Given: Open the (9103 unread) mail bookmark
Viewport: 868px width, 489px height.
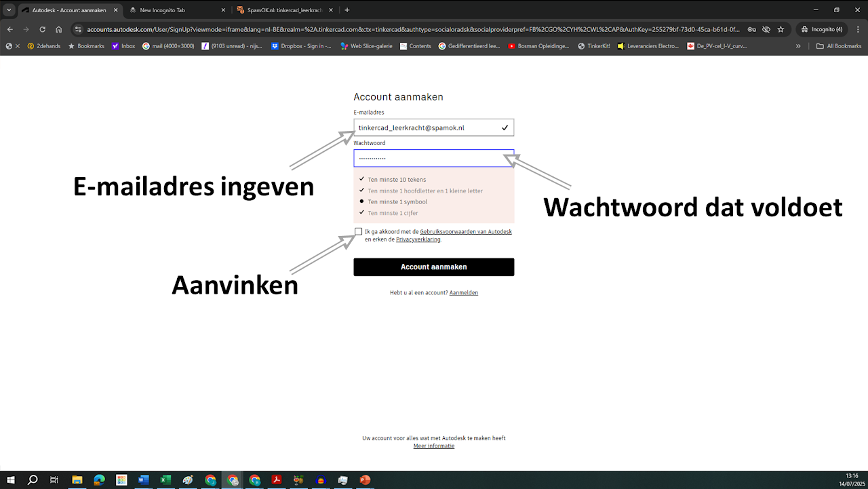Looking at the screenshot, I should [x=233, y=46].
